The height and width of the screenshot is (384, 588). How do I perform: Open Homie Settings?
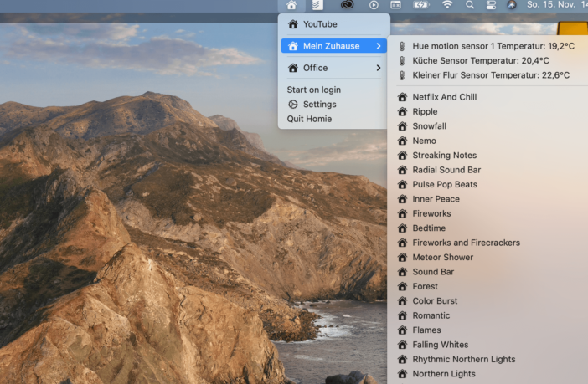(x=319, y=105)
